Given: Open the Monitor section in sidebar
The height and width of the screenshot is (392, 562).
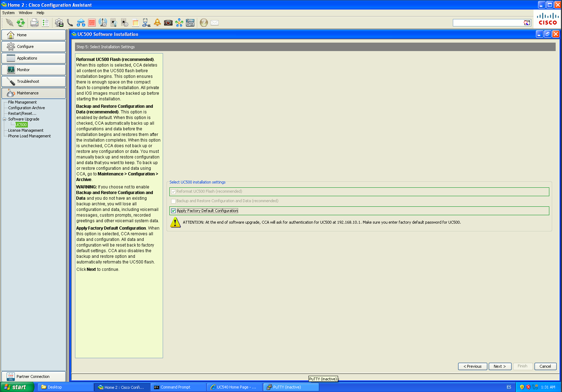Looking at the screenshot, I should pyautogui.click(x=33, y=70).
